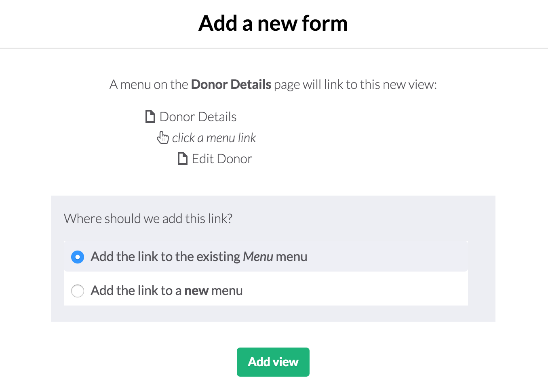Click the italic 'click a menu link' text
The width and height of the screenshot is (548, 392).
214,138
